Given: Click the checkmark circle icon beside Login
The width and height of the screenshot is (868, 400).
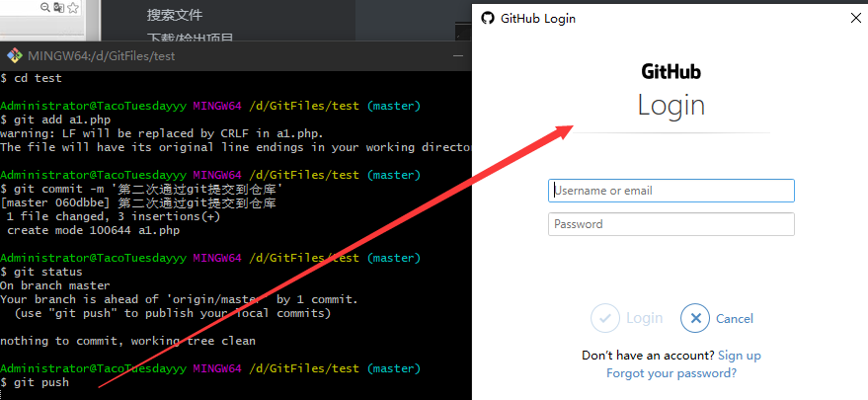Looking at the screenshot, I should [x=605, y=318].
